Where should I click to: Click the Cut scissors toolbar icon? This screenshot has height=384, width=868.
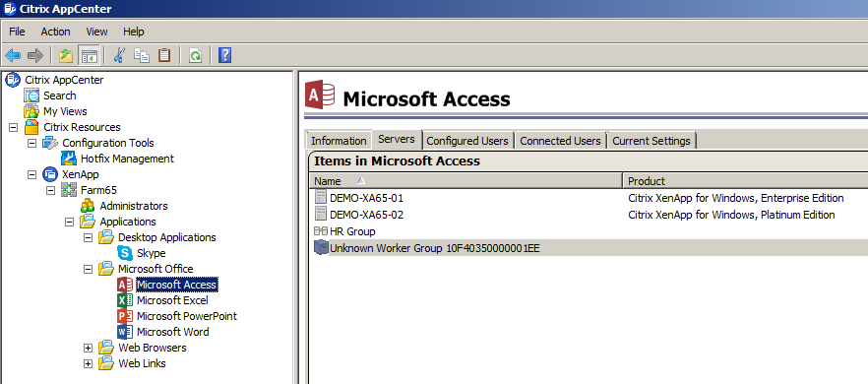119,55
